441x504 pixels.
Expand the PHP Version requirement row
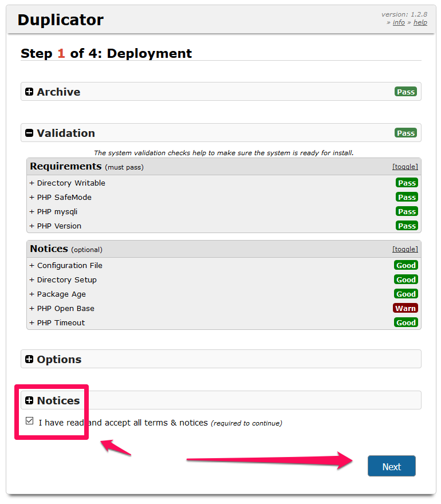224,226
